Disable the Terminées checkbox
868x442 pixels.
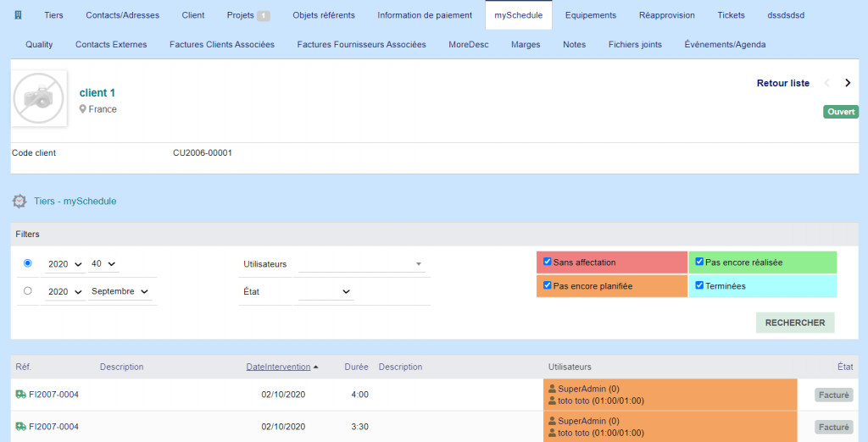(x=700, y=285)
